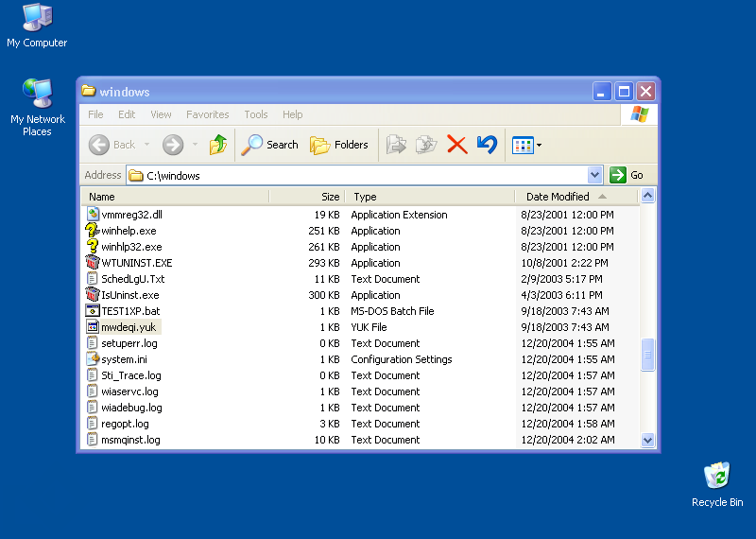
Task: Open the Help menu
Action: [292, 114]
